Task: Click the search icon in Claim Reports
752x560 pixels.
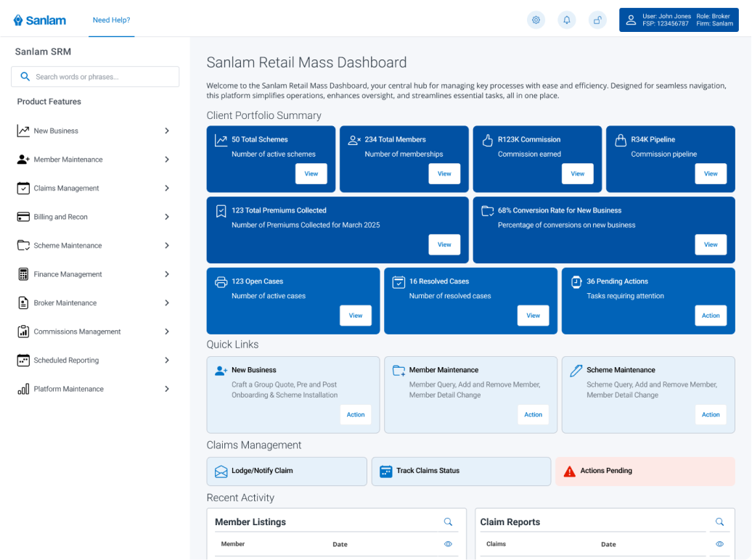Action: (719, 522)
